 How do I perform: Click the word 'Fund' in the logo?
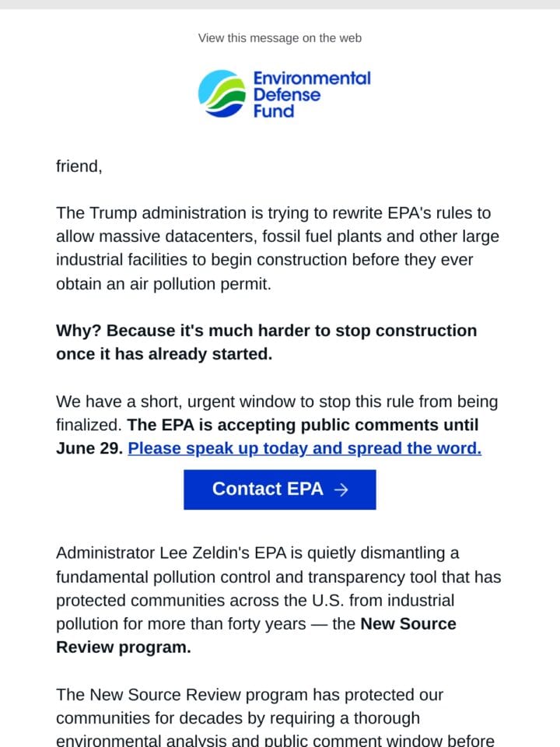pos(274,111)
